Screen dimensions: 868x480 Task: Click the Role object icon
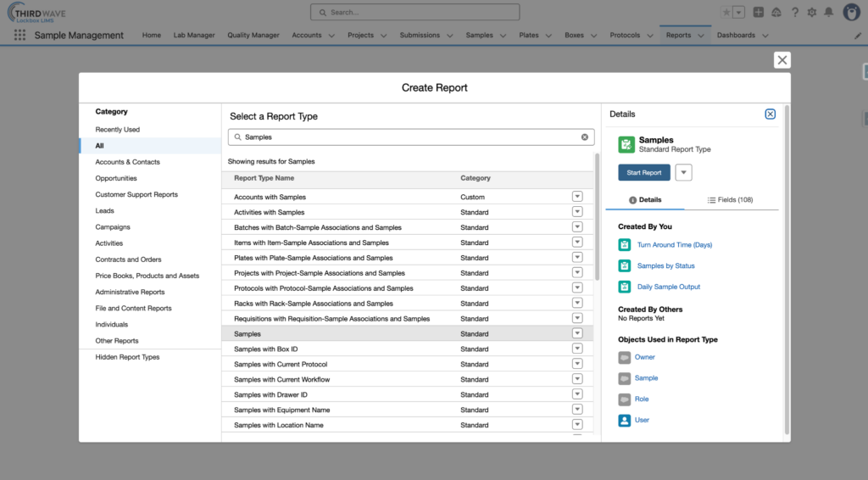pyautogui.click(x=625, y=399)
